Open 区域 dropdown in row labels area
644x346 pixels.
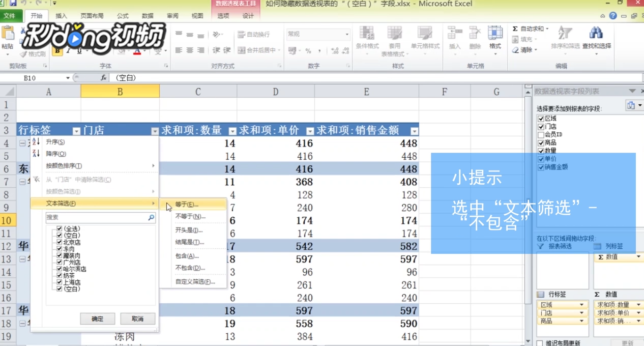(582, 305)
